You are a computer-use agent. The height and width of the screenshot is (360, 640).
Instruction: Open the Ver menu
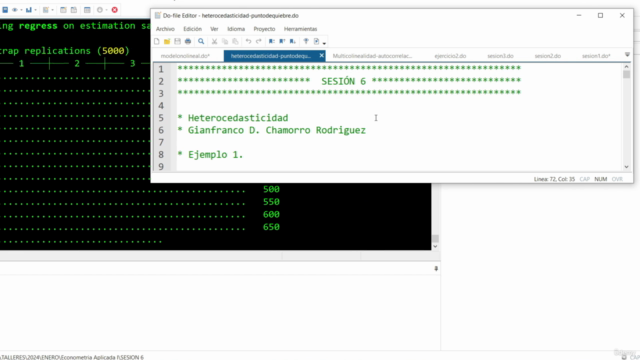pos(214,29)
